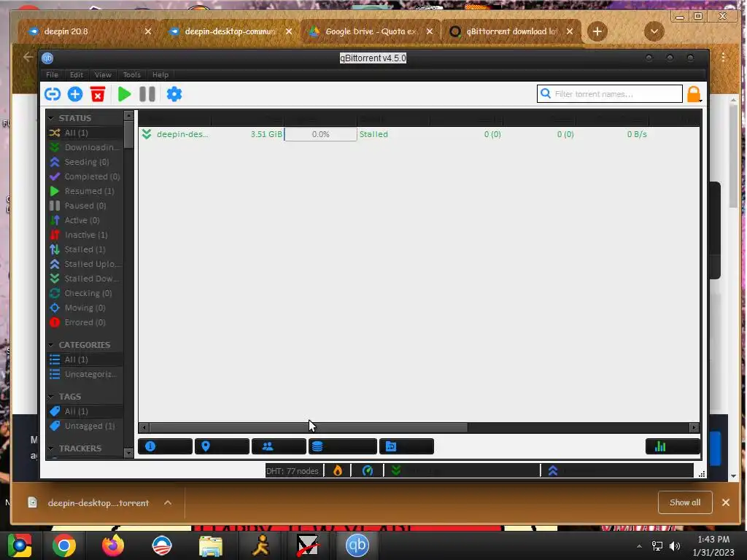Switch to the deepin 20.8 browser tab
The height and width of the screenshot is (560, 747).
(x=88, y=31)
